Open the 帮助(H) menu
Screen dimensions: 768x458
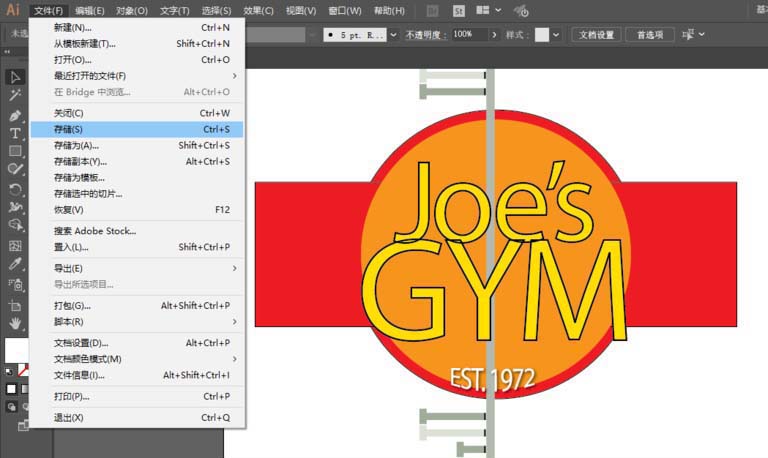[389, 10]
